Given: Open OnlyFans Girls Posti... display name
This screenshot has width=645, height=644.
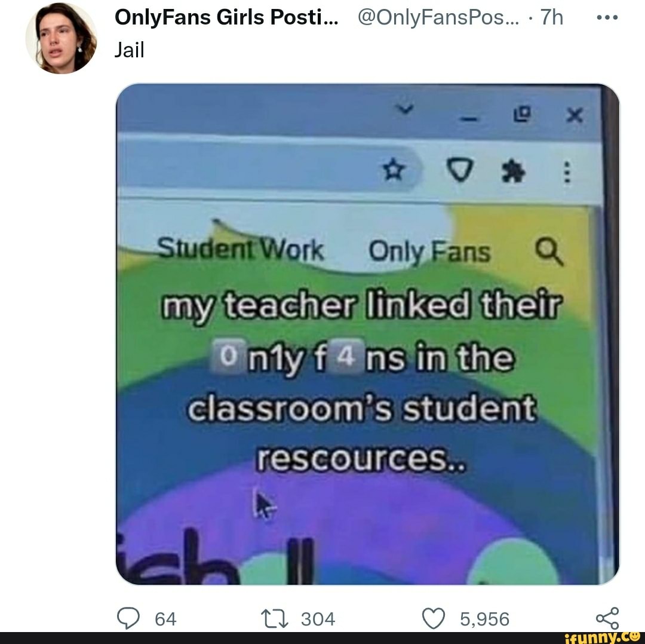Looking at the screenshot, I should tap(226, 17).
